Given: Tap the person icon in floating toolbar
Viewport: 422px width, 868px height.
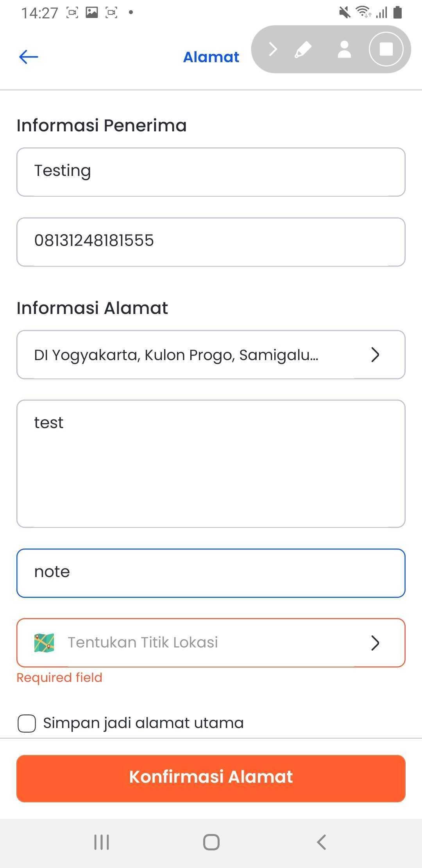Looking at the screenshot, I should tap(344, 50).
